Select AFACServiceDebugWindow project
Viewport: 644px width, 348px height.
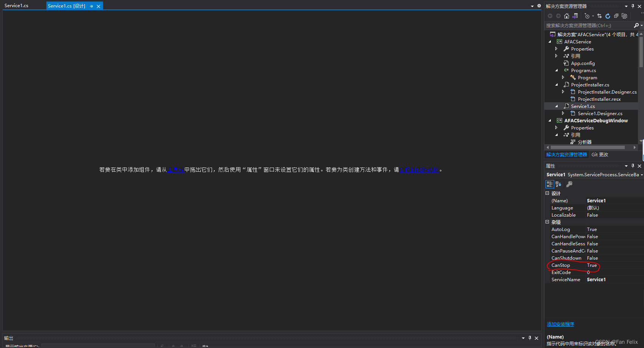[596, 121]
